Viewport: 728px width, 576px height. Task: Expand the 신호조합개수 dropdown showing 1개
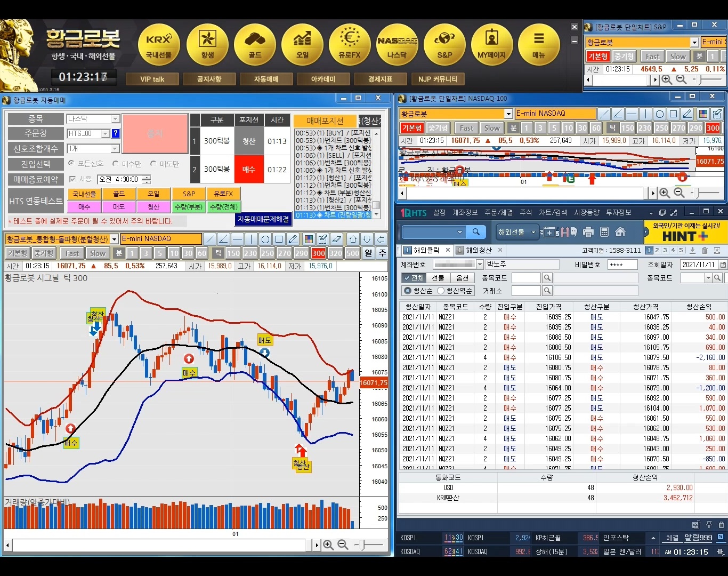coord(116,149)
